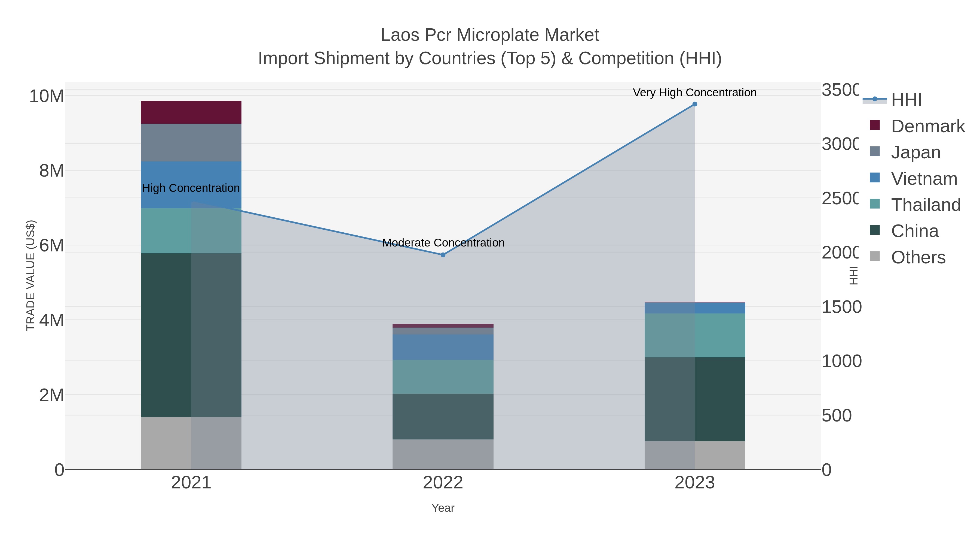Click the vertical 'HHI' right axis title
This screenshot has height=551, width=980.
point(854,275)
